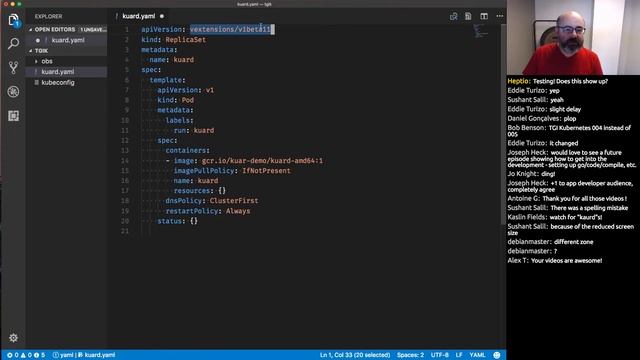
Task: Click the Open Changes icon in editor toolbar
Action: point(453,16)
